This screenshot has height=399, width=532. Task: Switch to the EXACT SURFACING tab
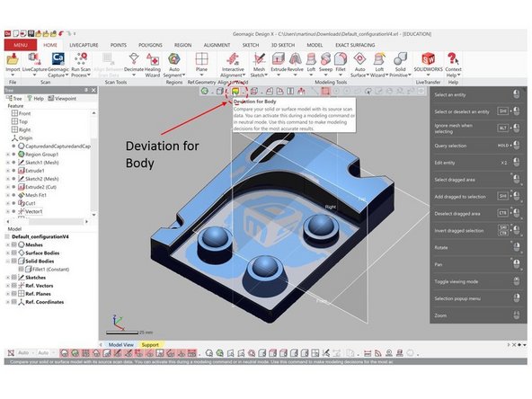(355, 45)
